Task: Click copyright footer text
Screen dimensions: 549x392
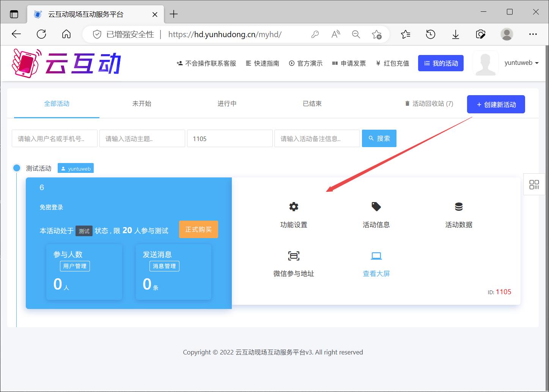Action: tap(273, 352)
